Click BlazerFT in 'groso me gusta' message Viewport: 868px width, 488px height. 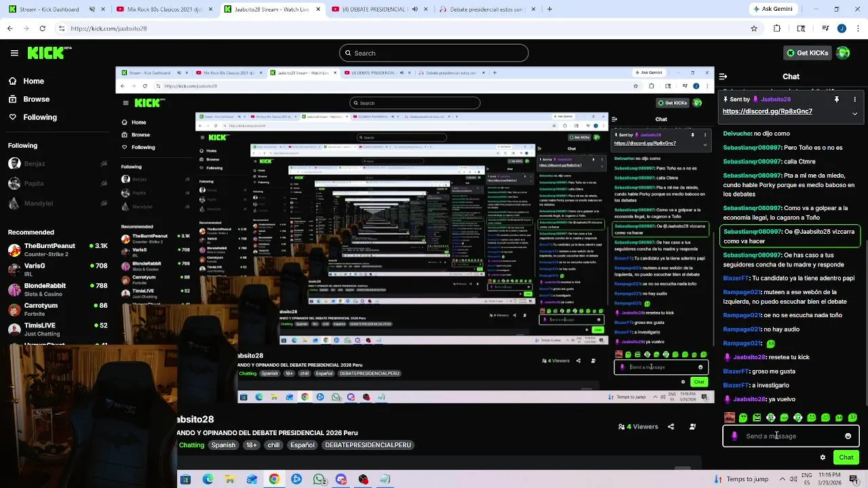[736, 371]
